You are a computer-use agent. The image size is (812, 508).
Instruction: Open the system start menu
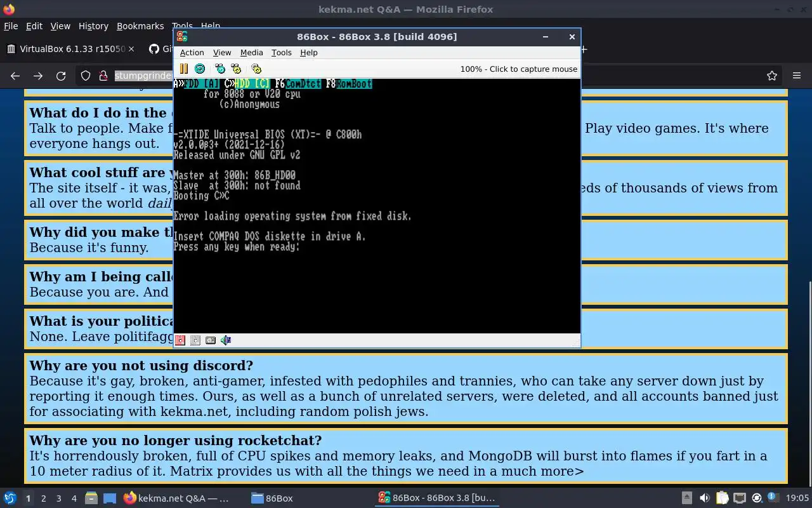(10, 498)
